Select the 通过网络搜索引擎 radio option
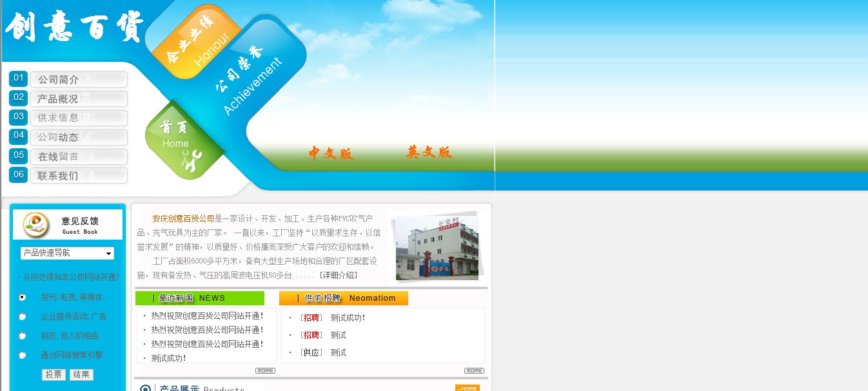Viewport: 868px width, 391px height. point(23,355)
